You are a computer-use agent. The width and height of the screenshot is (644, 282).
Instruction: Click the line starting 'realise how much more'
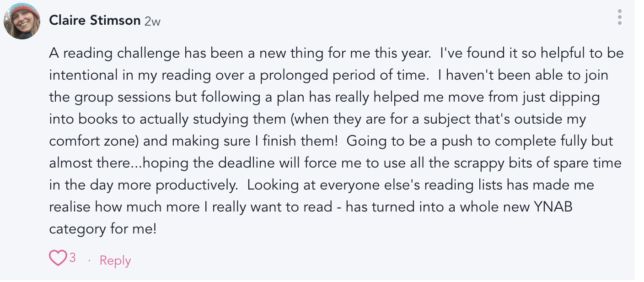tap(311, 207)
